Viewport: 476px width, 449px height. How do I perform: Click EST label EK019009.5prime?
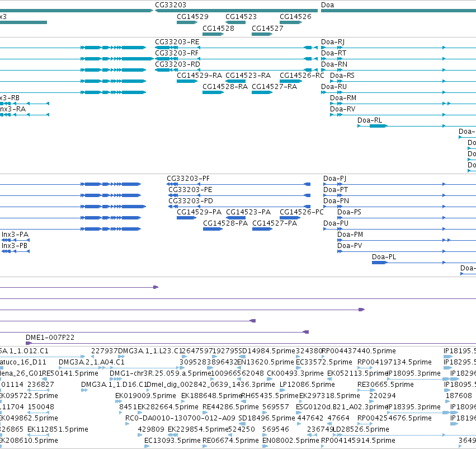click(146, 396)
